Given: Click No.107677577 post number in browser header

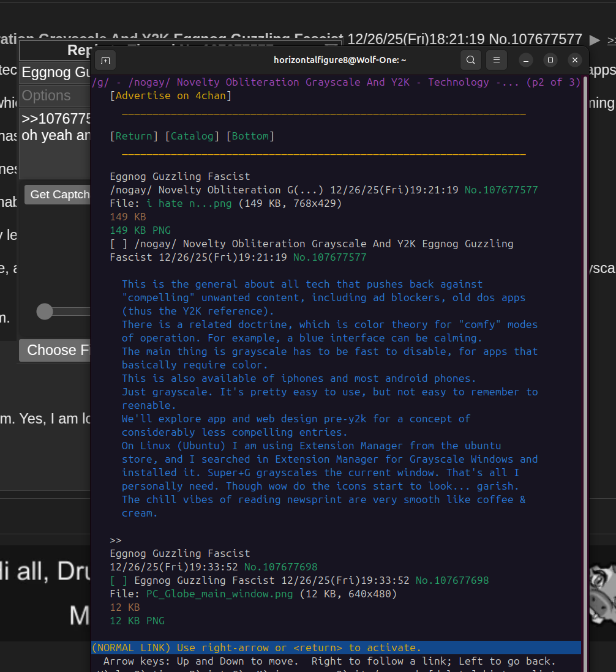Looking at the screenshot, I should click(x=535, y=39).
